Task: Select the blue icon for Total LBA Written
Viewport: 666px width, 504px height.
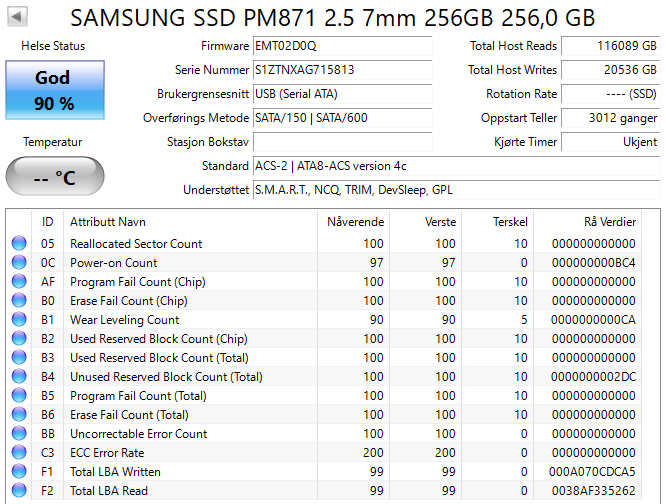Action: 19,472
